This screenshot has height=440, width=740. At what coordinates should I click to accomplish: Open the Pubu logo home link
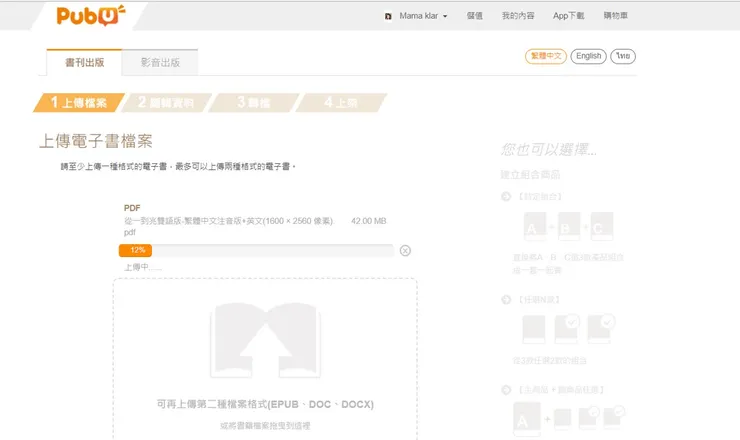tap(91, 15)
